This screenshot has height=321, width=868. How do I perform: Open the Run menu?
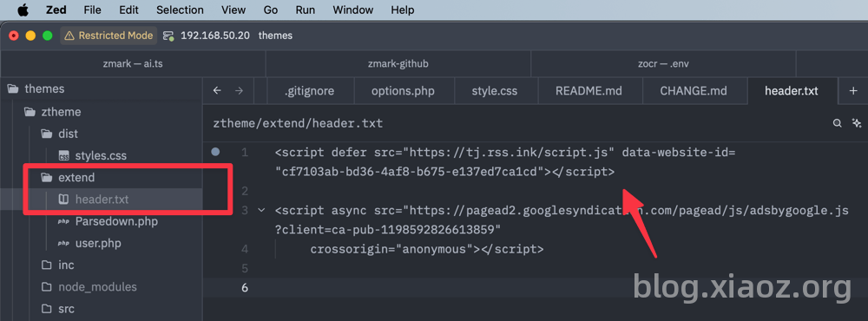point(306,10)
